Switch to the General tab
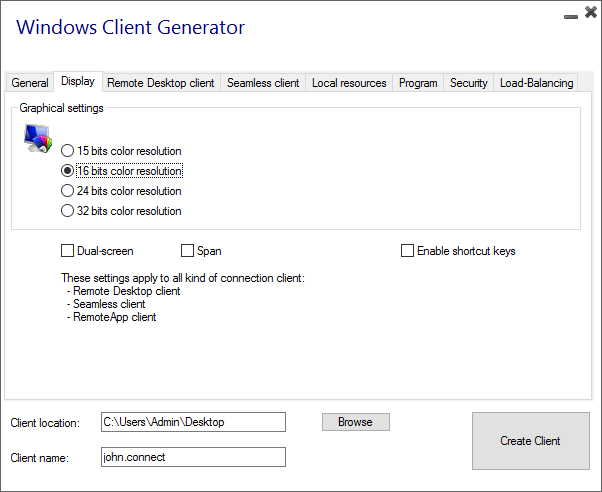The image size is (602, 492). (x=30, y=83)
